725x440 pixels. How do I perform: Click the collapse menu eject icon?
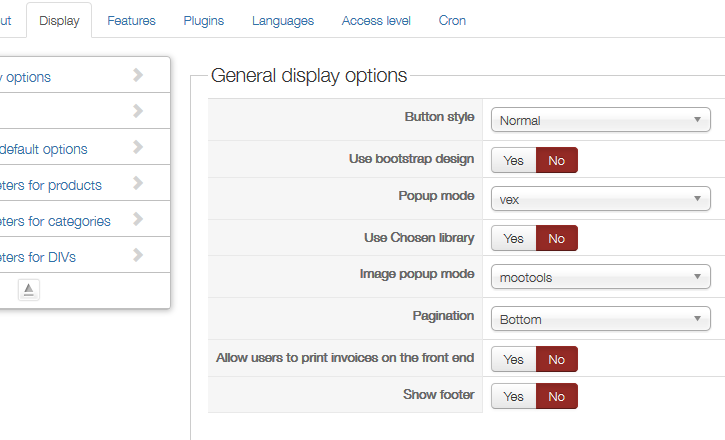click(x=29, y=289)
